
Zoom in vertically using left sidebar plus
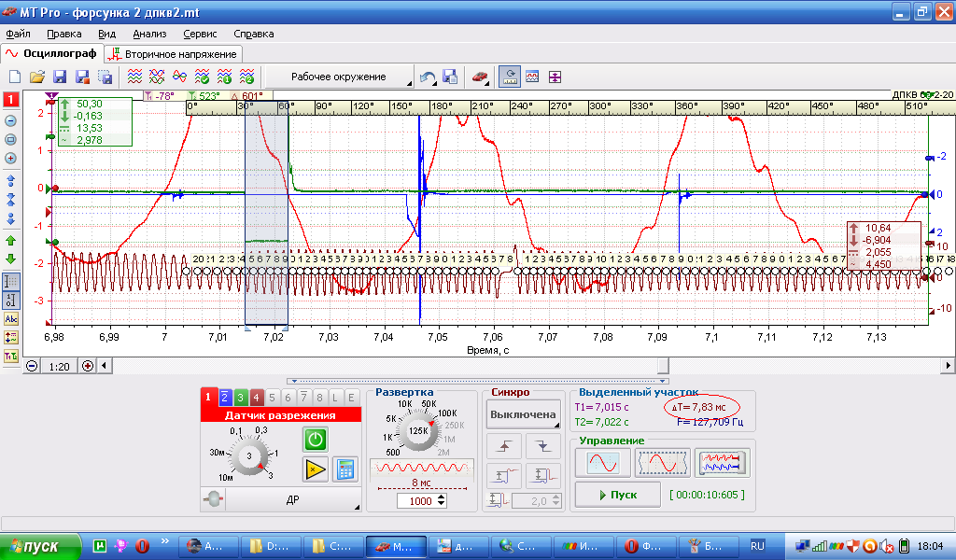pos(10,159)
